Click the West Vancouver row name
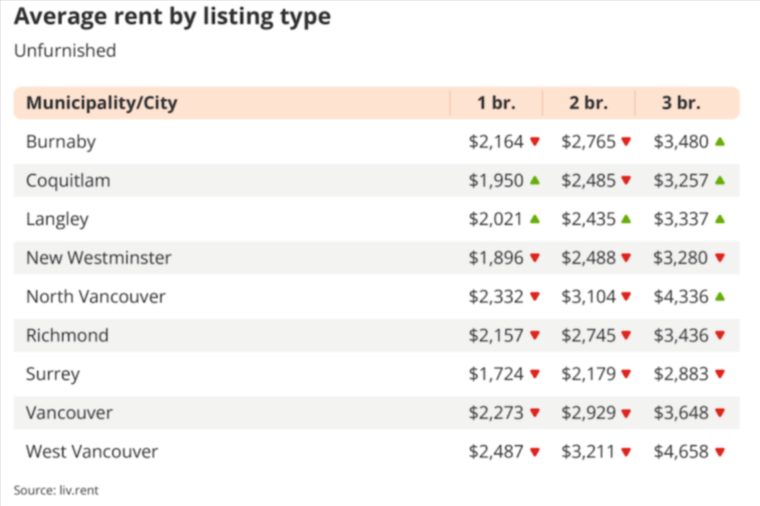This screenshot has width=760, height=506. pos(92,452)
